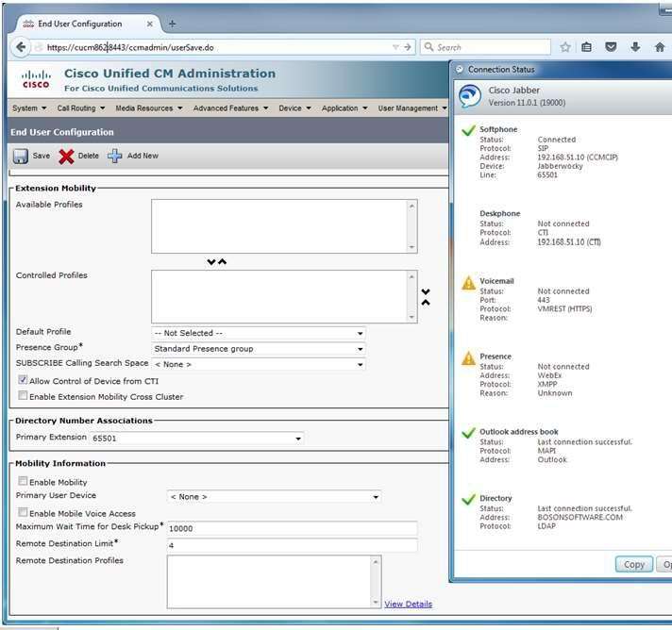Screen dimensions: 672x630
Task: Move controlled profile up in order
Action: coord(426,303)
